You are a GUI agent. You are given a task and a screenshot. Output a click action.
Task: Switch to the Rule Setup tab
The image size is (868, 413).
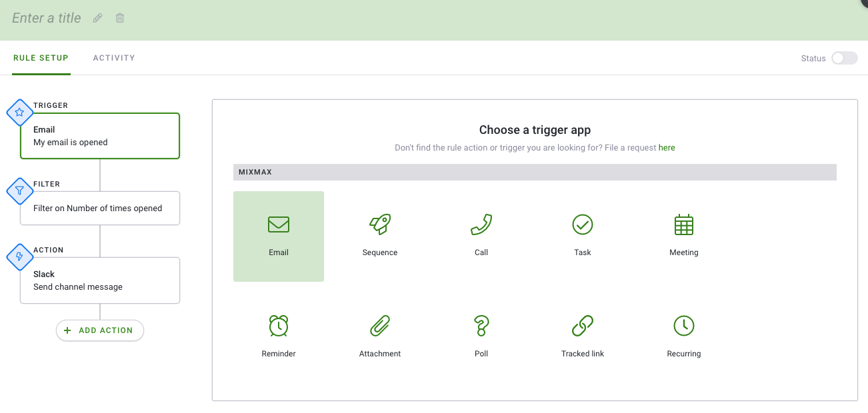click(x=41, y=58)
